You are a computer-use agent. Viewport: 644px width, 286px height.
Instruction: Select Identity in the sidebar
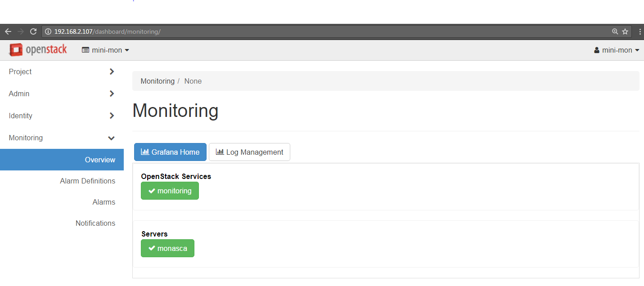(x=21, y=116)
